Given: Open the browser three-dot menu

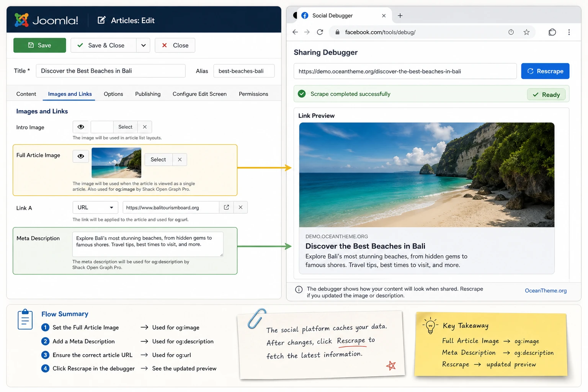Looking at the screenshot, I should [x=569, y=32].
